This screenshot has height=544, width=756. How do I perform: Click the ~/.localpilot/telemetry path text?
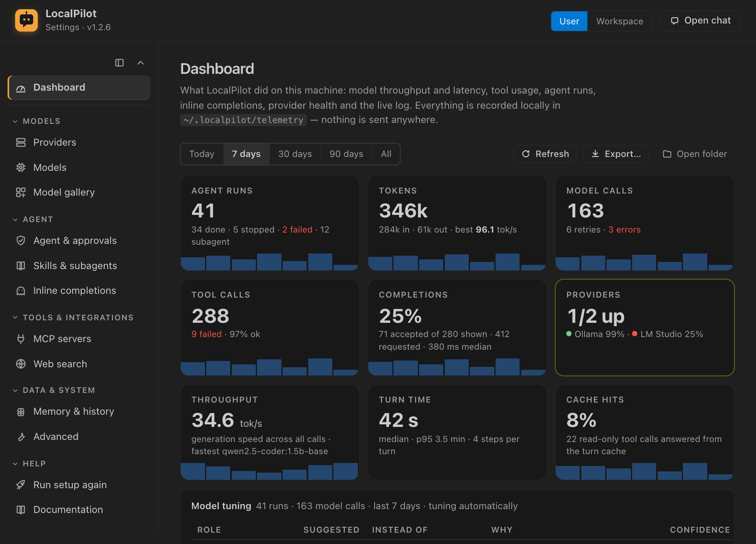(x=244, y=120)
